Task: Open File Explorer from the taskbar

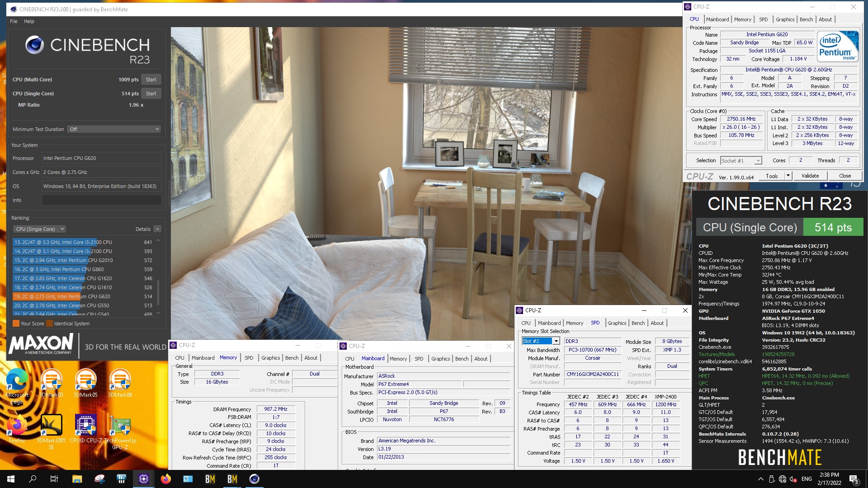Action: 77,479
